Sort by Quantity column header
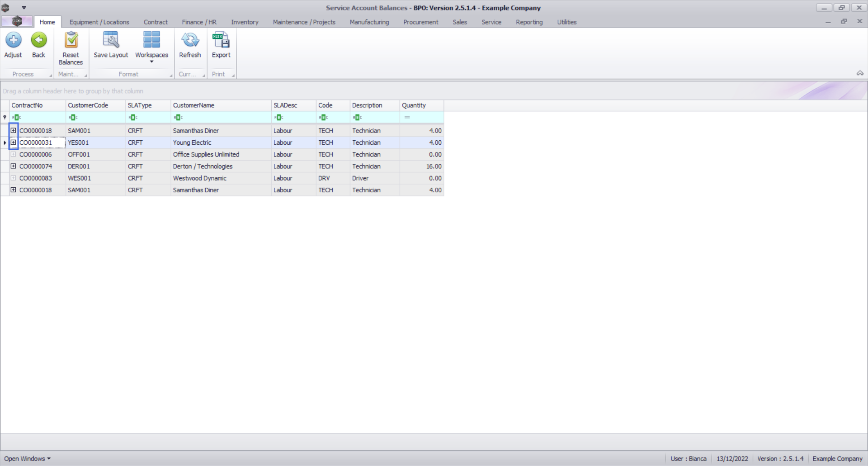 422,105
